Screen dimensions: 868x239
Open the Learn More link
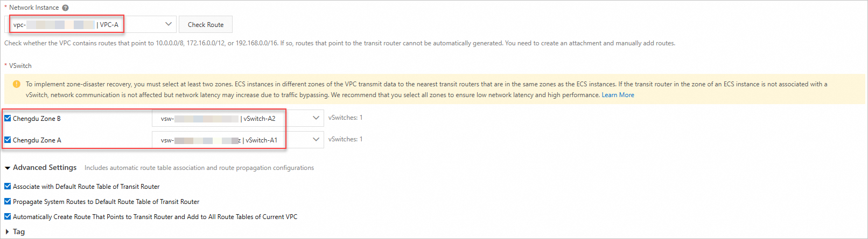coord(618,95)
